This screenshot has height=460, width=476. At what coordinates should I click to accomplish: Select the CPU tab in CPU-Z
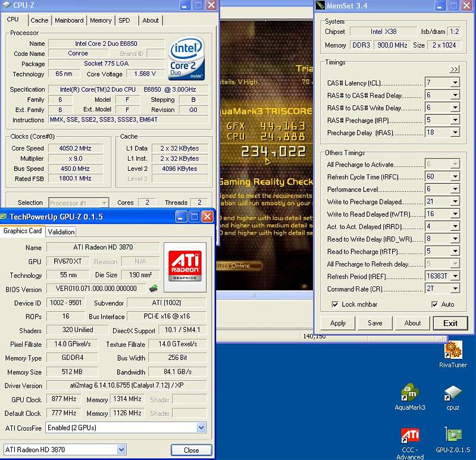pos(12,20)
